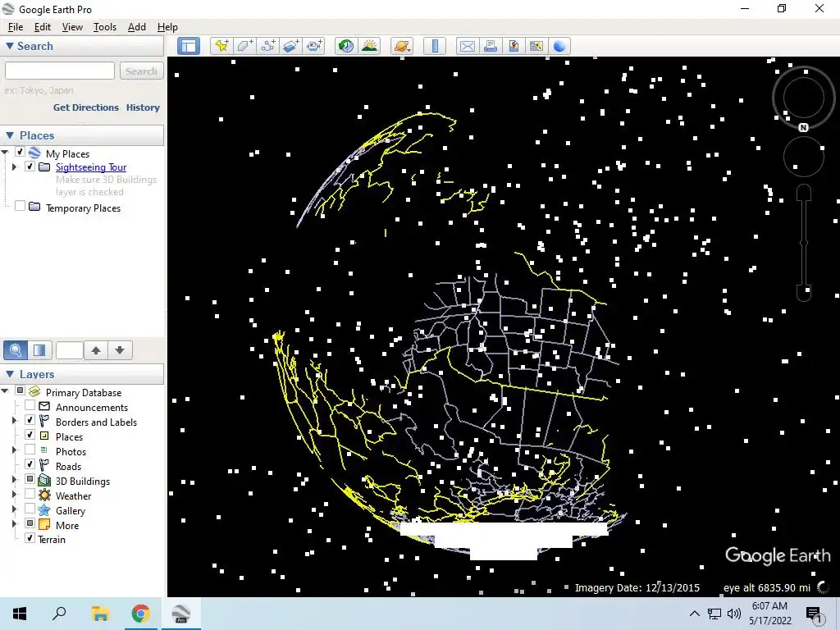Click the North compass N marker

pyautogui.click(x=803, y=127)
